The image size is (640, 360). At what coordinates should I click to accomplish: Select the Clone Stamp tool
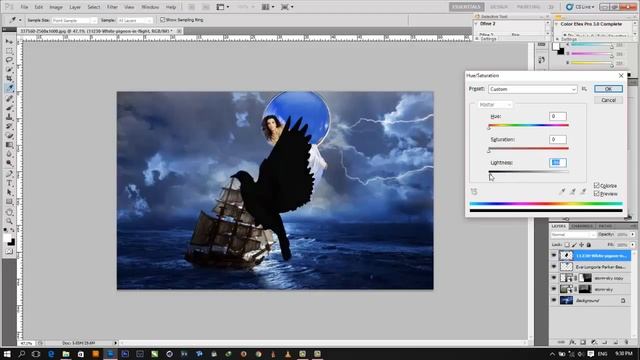click(9, 117)
